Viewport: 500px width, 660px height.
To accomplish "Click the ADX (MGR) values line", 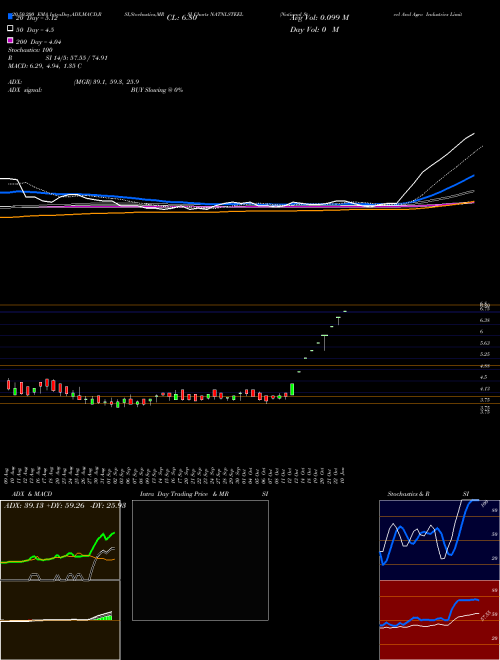I will pyautogui.click(x=74, y=82).
